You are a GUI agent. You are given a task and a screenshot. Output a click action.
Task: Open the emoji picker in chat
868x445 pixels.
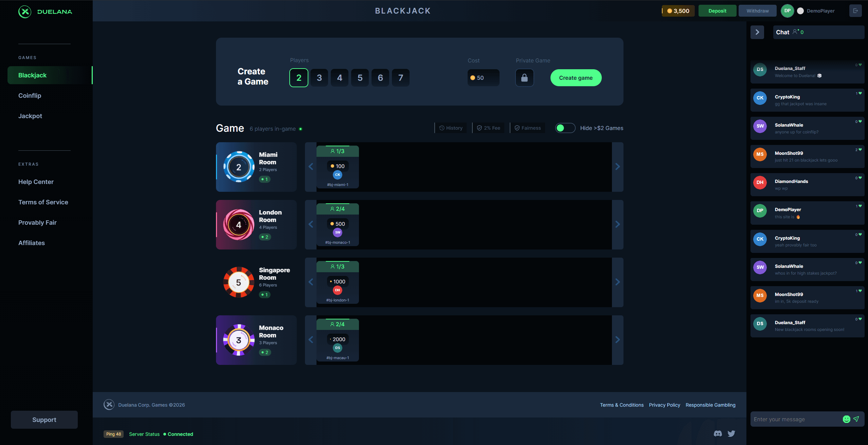pos(846,419)
